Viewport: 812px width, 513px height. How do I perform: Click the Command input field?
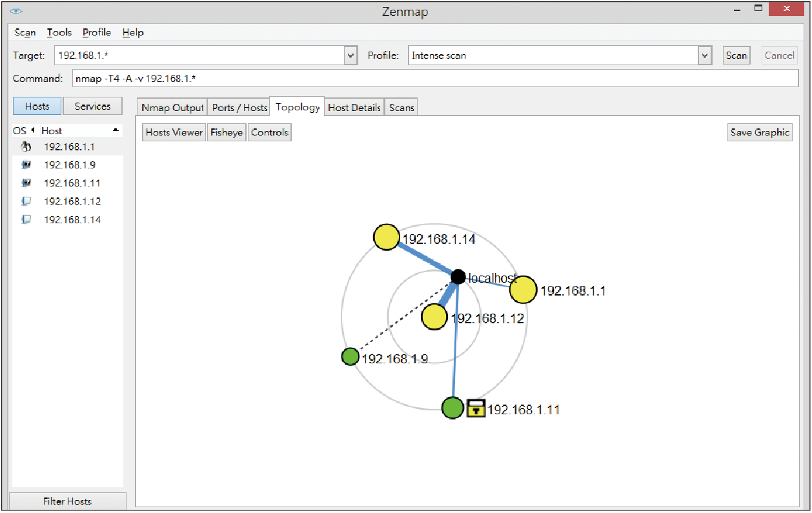(x=436, y=78)
